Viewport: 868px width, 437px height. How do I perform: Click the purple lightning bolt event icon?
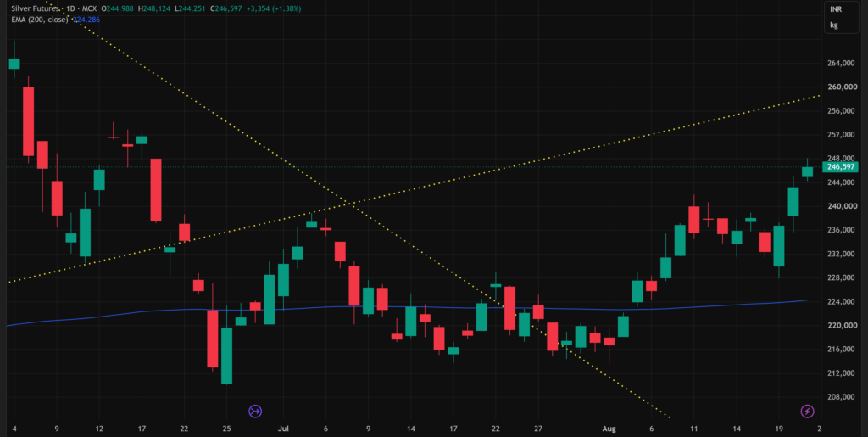click(x=808, y=411)
